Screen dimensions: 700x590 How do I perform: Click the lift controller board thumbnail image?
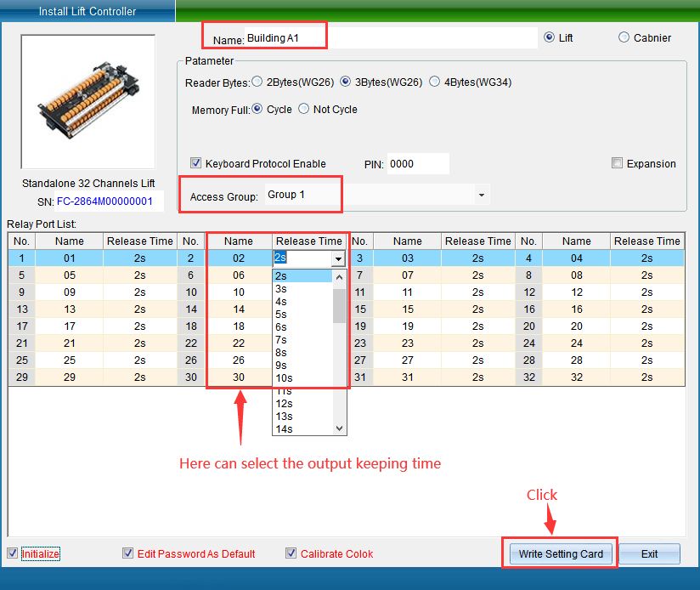[x=88, y=101]
